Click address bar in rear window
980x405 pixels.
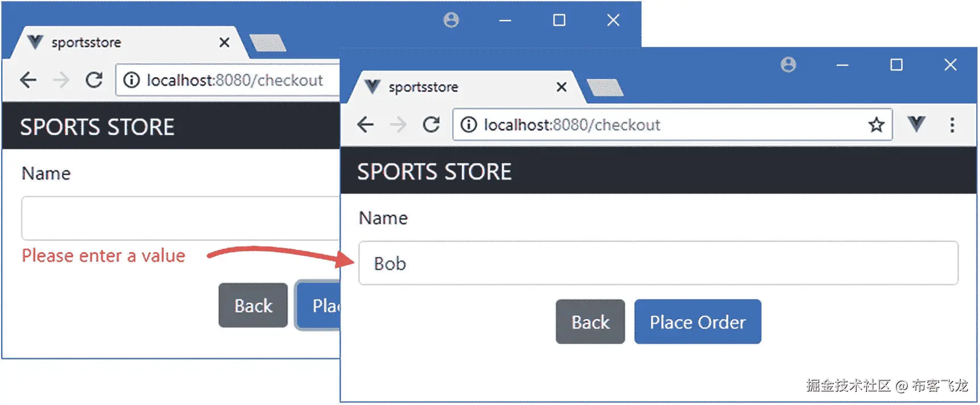coord(228,80)
